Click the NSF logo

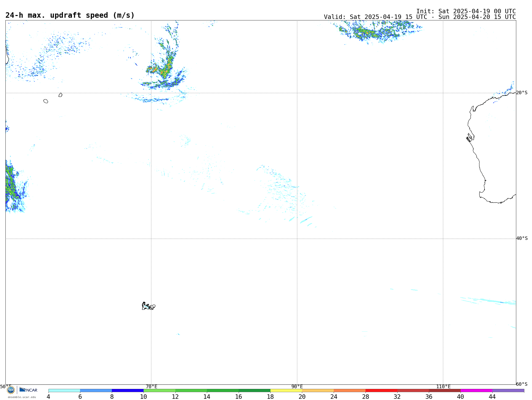(x=11, y=390)
